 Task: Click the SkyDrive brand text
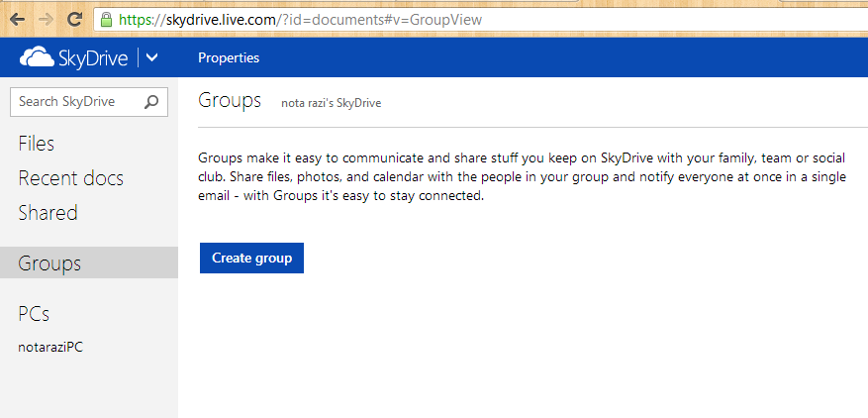(x=93, y=58)
